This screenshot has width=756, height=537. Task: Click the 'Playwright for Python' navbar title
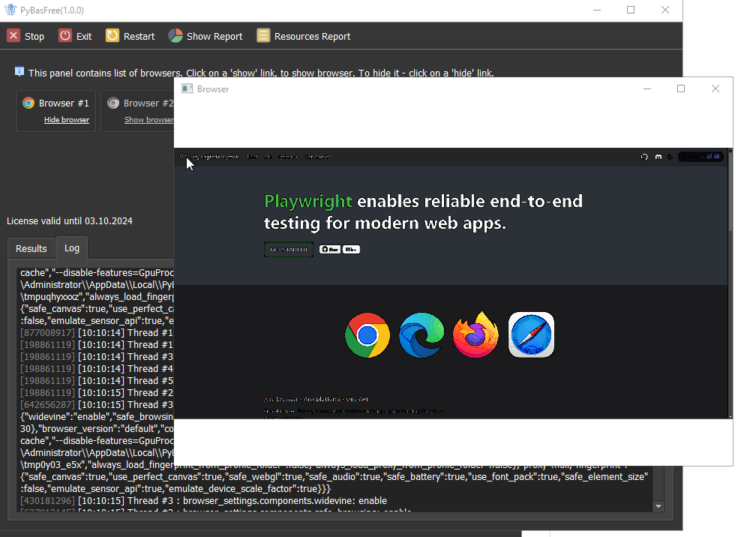click(x=214, y=157)
